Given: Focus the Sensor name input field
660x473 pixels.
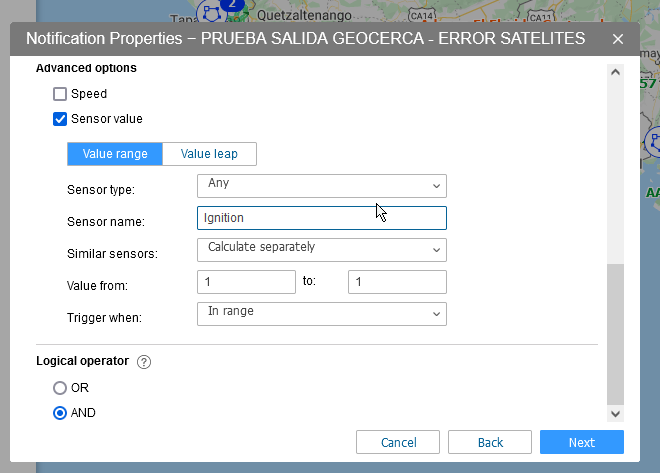Looking at the screenshot, I should [321, 217].
